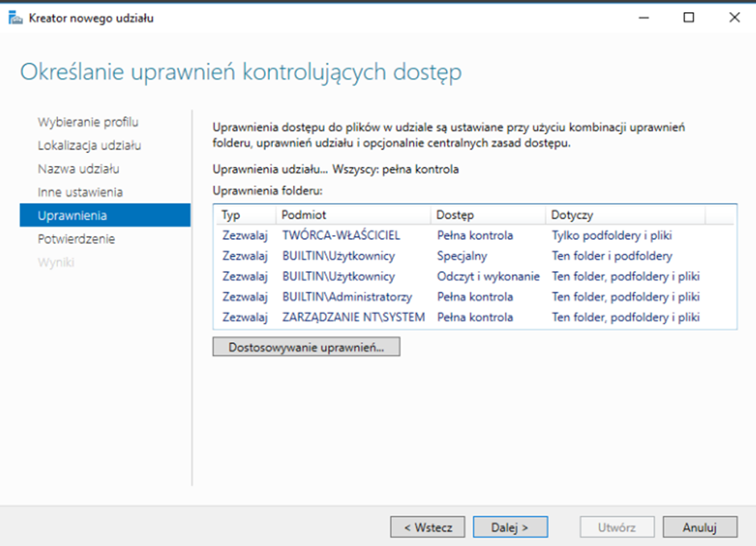Select Nazwa udziału in sidebar
Image resolution: width=756 pixels, height=546 pixels.
pos(78,169)
